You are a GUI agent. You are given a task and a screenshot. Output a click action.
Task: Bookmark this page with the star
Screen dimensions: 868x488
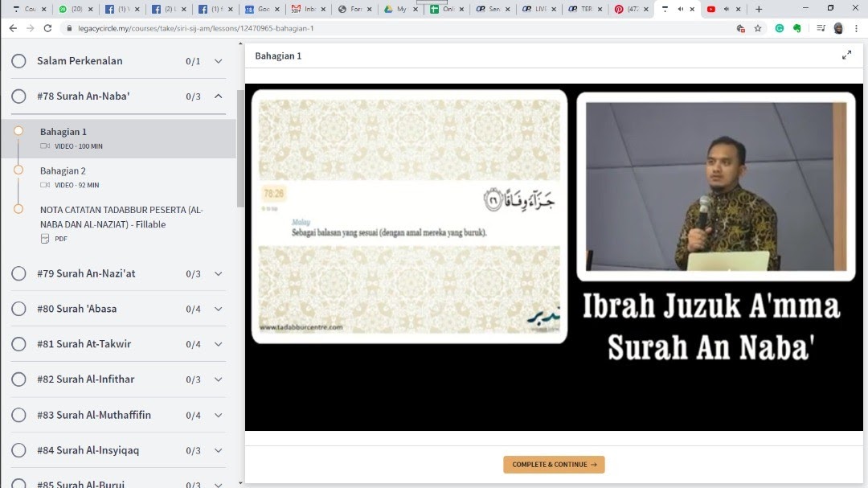pyautogui.click(x=758, y=28)
